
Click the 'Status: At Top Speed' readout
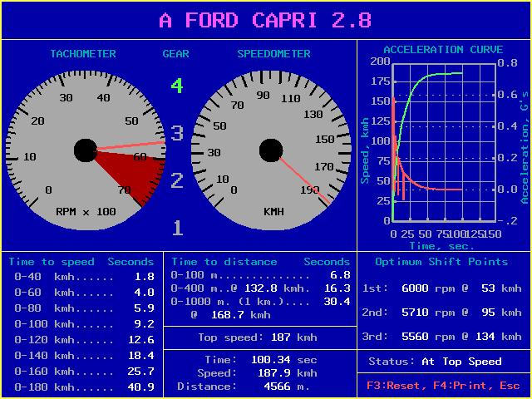435,362
